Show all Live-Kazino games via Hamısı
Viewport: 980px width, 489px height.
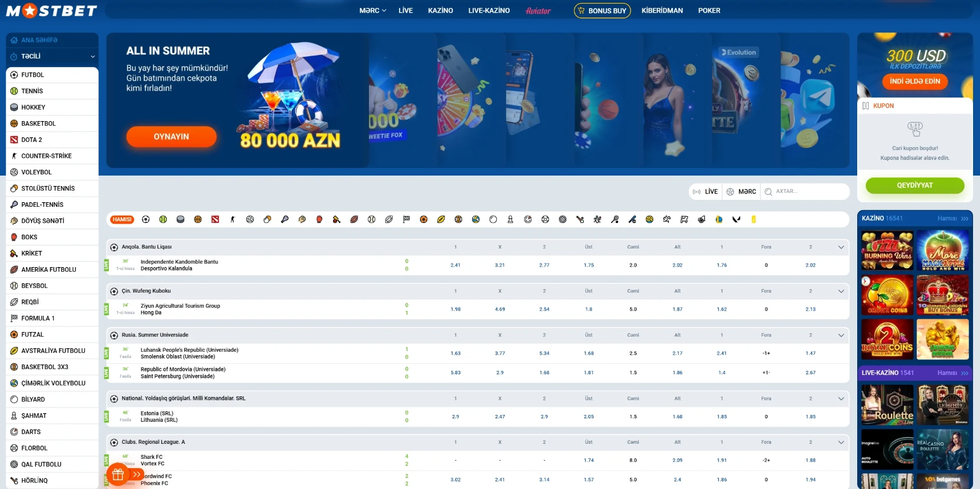tap(953, 373)
